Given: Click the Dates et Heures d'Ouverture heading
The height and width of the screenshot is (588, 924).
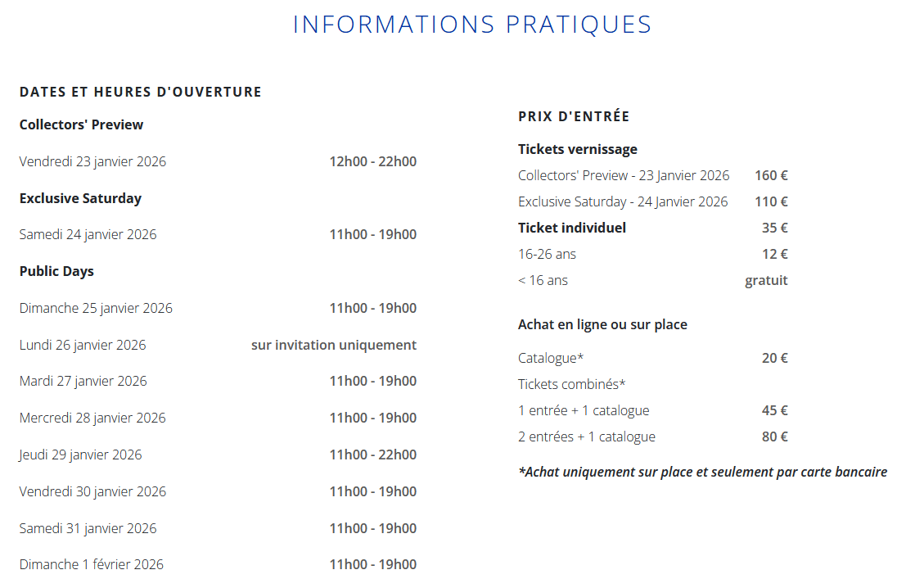Looking at the screenshot, I should [141, 92].
